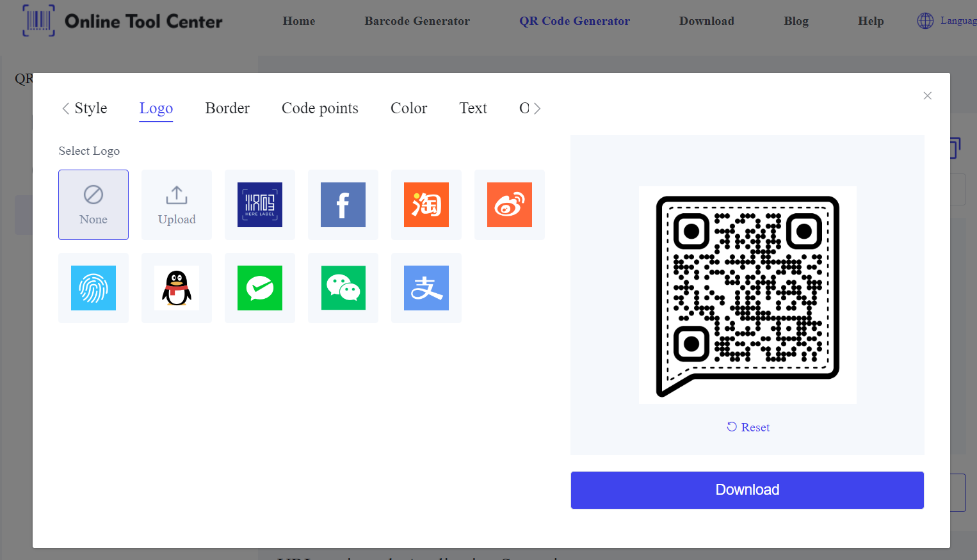This screenshot has height=560, width=977.
Task: Select the QQ penguin logo
Action: point(177,288)
